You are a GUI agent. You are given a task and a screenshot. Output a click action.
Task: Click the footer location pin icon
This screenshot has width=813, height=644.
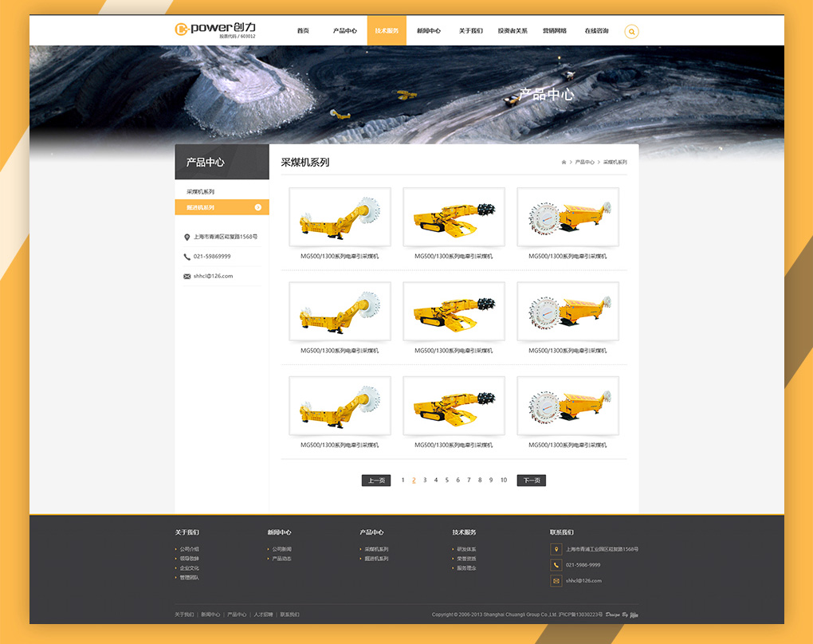pyautogui.click(x=556, y=549)
